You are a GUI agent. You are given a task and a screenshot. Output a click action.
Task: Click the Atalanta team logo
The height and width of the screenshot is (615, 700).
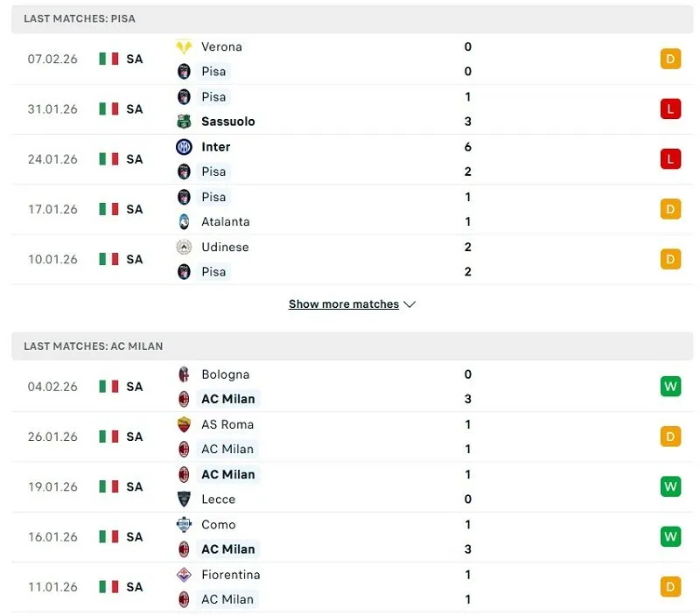click(184, 222)
